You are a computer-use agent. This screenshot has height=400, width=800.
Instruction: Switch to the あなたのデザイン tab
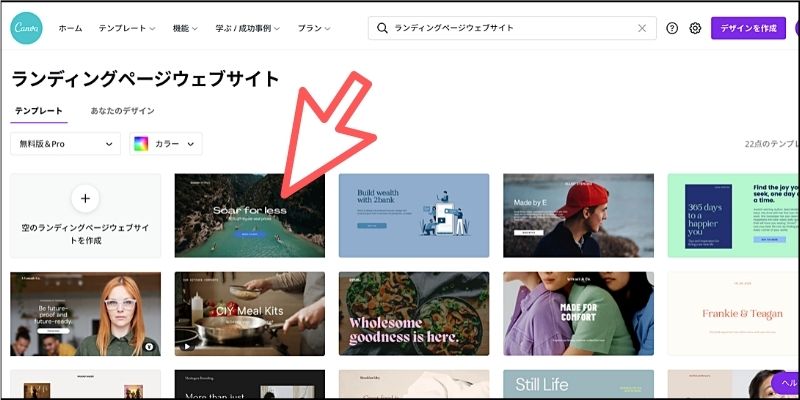(x=122, y=111)
